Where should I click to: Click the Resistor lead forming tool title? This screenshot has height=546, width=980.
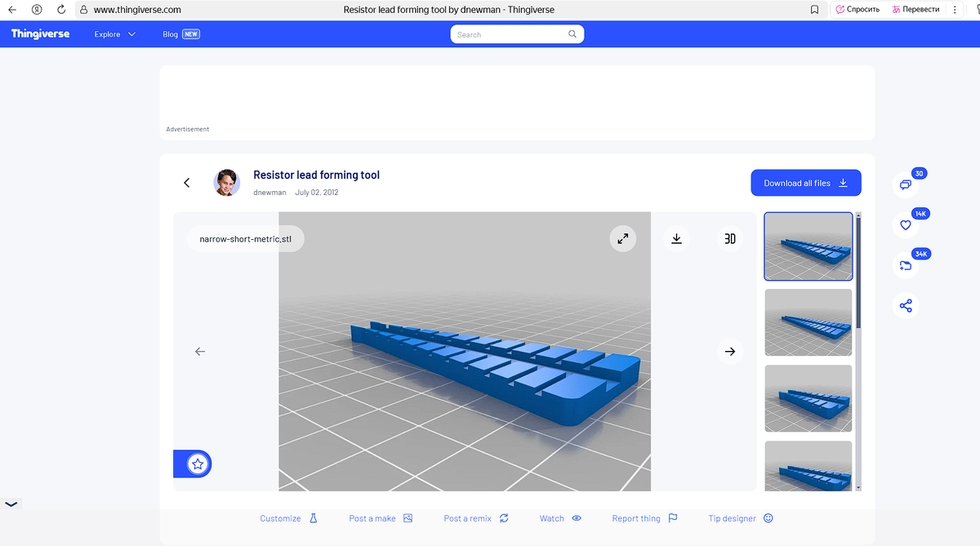point(316,175)
